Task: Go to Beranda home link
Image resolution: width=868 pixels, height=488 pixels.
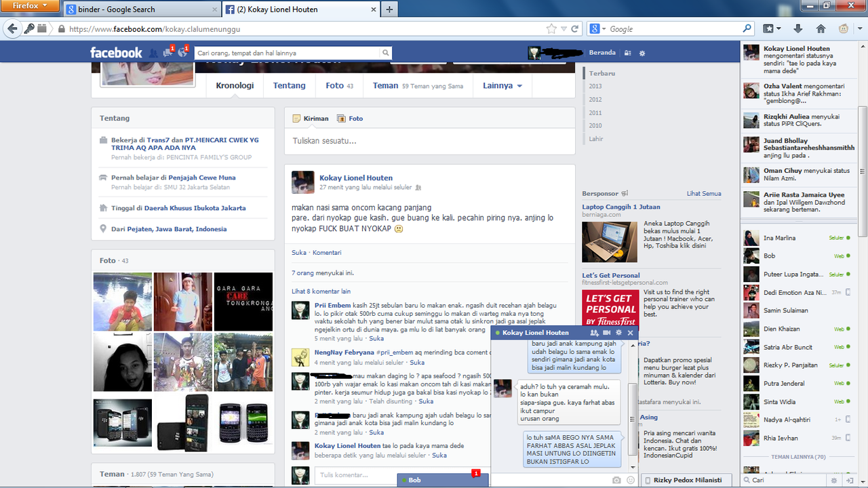Action: pyautogui.click(x=602, y=52)
